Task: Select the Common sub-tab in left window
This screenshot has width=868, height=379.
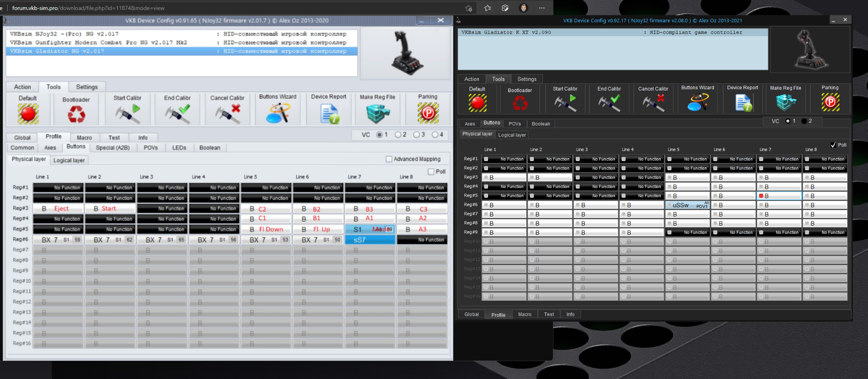Action: (22, 148)
